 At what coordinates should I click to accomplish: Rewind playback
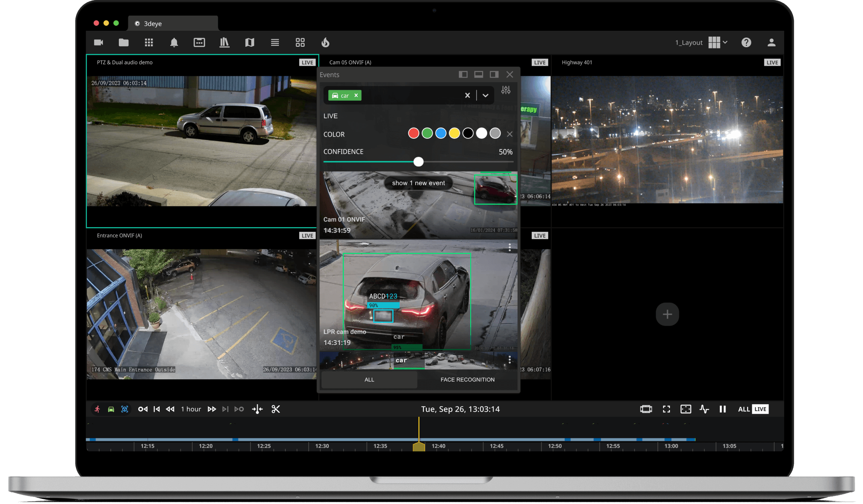pos(170,409)
